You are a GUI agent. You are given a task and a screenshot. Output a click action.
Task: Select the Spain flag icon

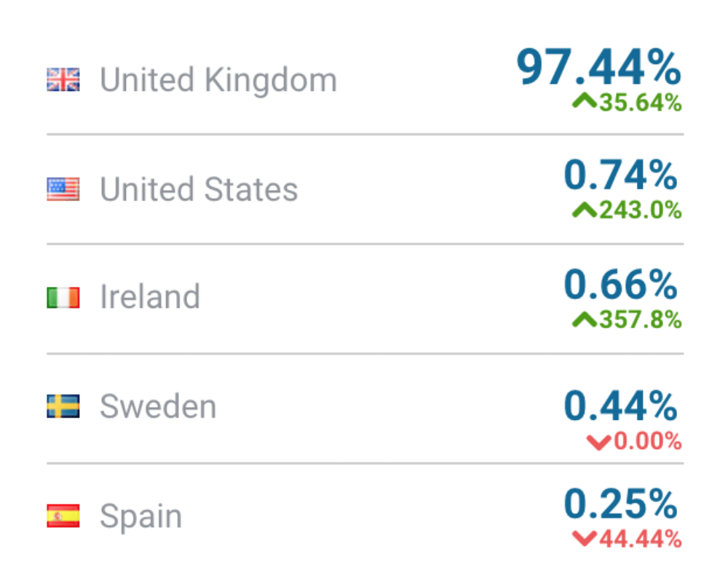[63, 516]
